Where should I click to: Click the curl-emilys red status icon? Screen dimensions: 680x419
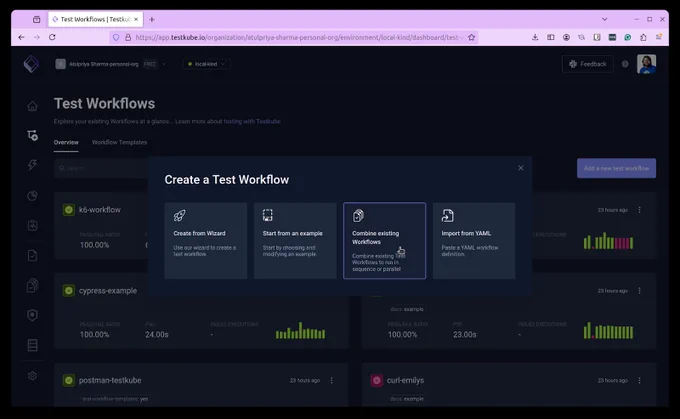pos(376,380)
